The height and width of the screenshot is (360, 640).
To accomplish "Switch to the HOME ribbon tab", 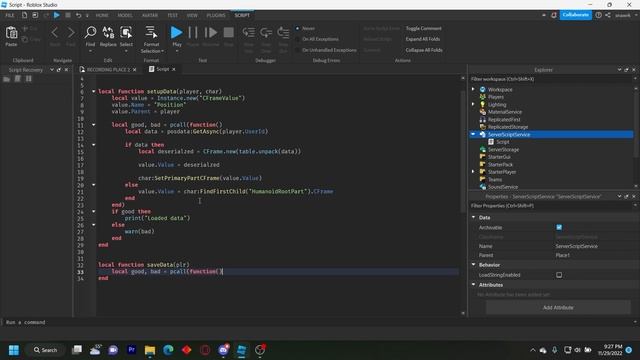I will [x=102, y=15].
